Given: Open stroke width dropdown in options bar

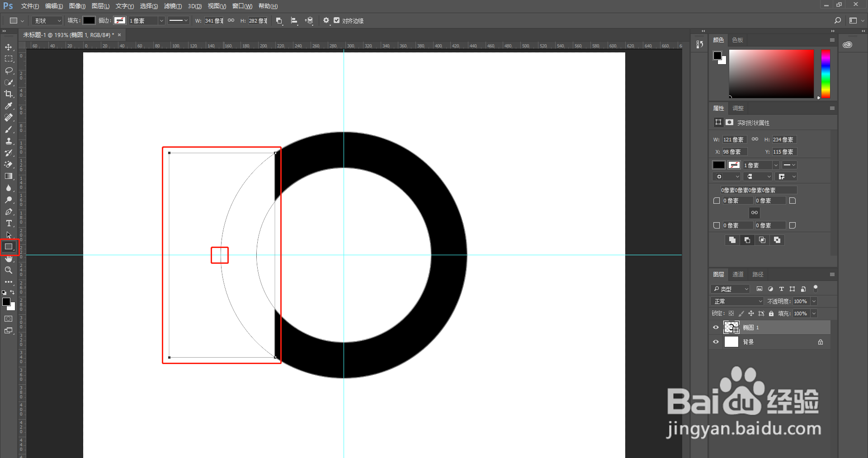Looking at the screenshot, I should (161, 21).
